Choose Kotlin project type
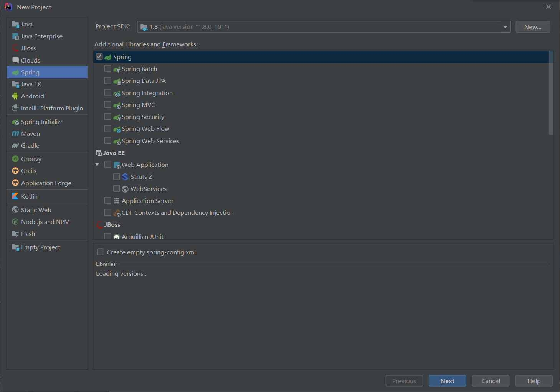The height and width of the screenshot is (392, 560). 47,196
